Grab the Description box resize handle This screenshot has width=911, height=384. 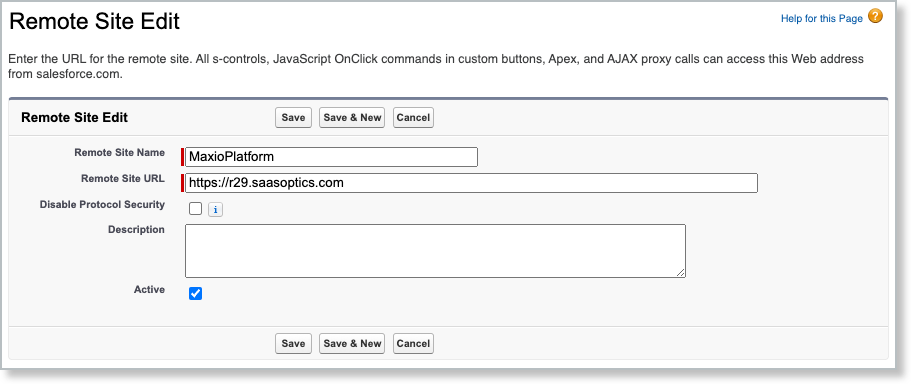click(x=680, y=272)
